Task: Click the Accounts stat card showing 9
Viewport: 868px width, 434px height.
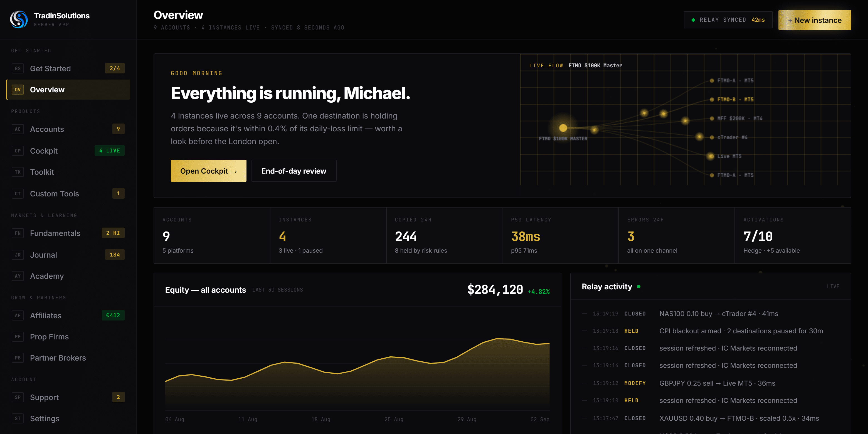Action: coord(212,235)
